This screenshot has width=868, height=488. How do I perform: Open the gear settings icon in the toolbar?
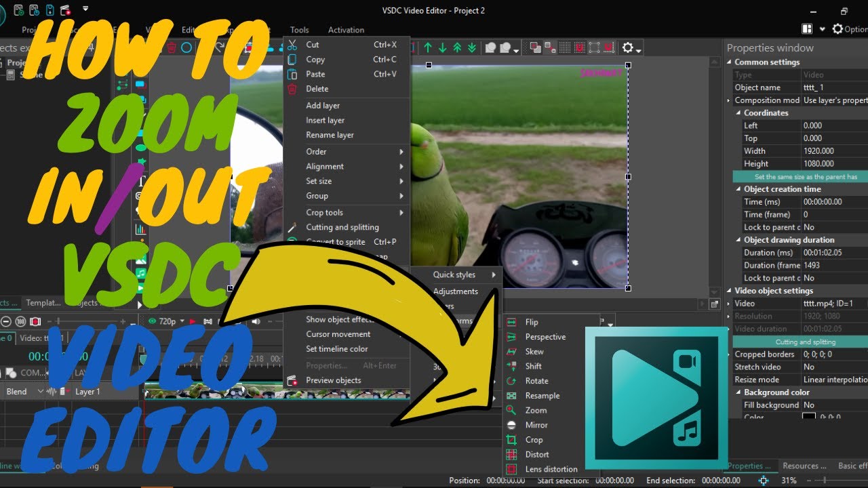[628, 47]
